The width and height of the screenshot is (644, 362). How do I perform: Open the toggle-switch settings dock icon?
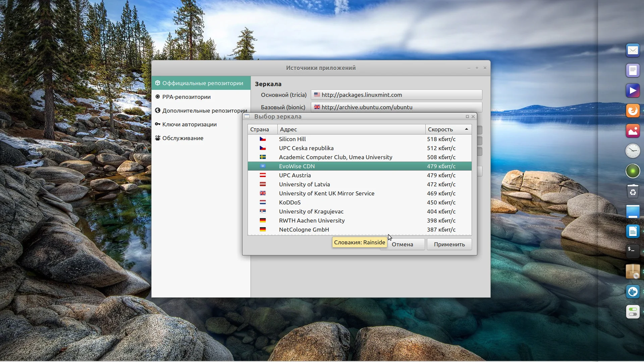633,312
